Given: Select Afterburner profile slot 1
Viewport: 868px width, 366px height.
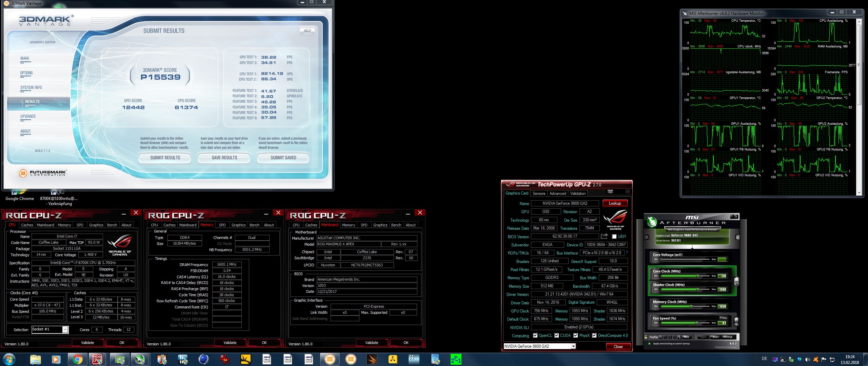Looking at the screenshot, I should (x=661, y=337).
